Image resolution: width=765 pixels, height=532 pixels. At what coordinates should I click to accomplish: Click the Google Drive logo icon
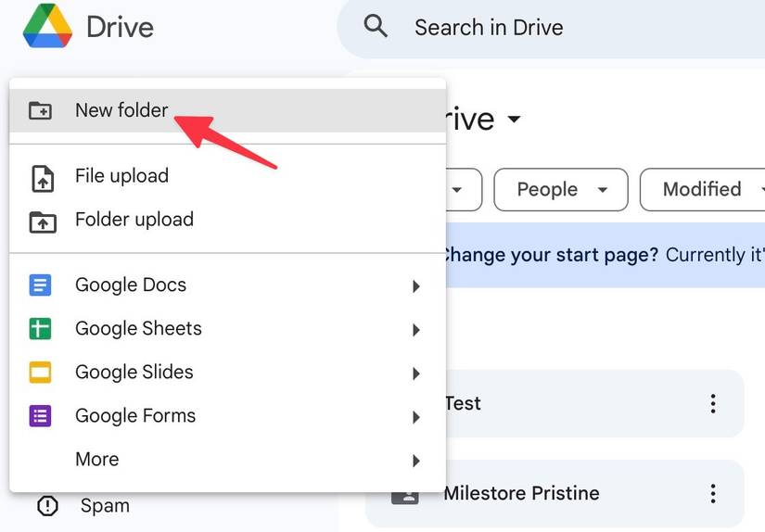[46, 28]
